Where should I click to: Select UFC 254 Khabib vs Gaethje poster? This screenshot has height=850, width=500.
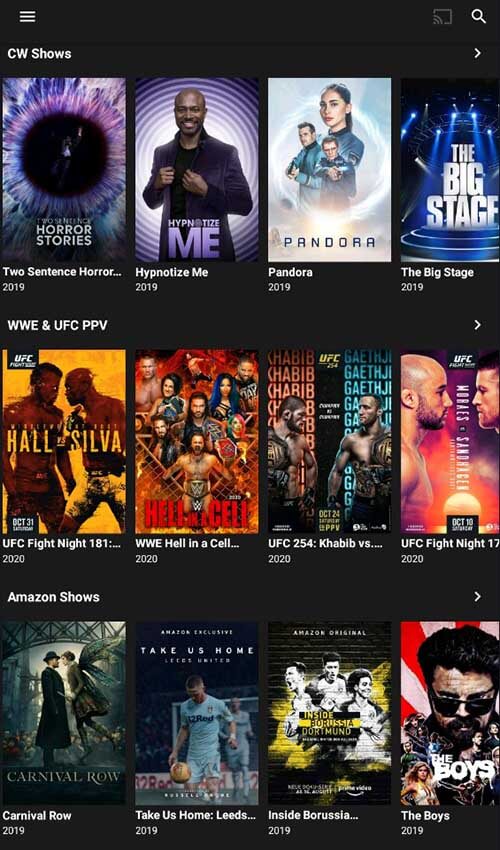pyautogui.click(x=330, y=441)
